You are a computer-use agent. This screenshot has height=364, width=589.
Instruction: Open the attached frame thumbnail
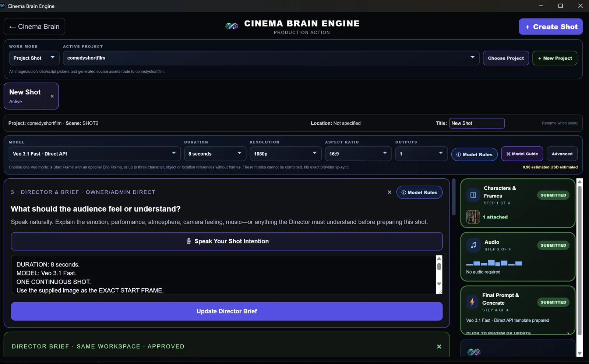point(473,217)
